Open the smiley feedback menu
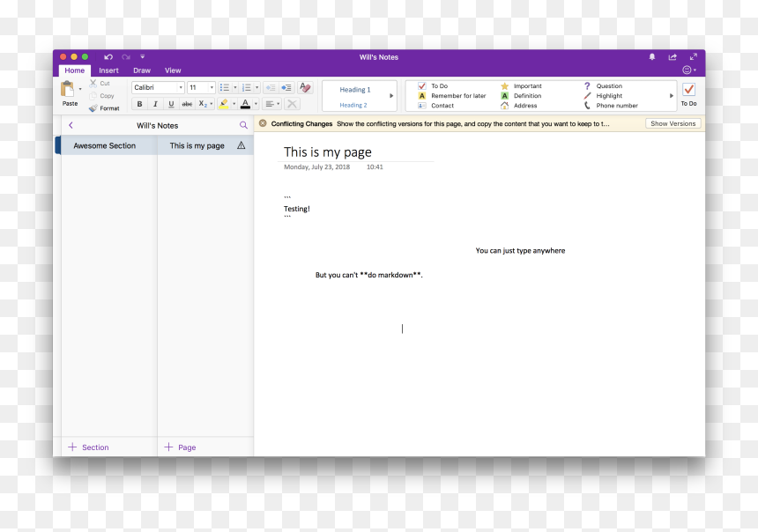Screen dimensions: 758x532 pyautogui.click(x=689, y=70)
